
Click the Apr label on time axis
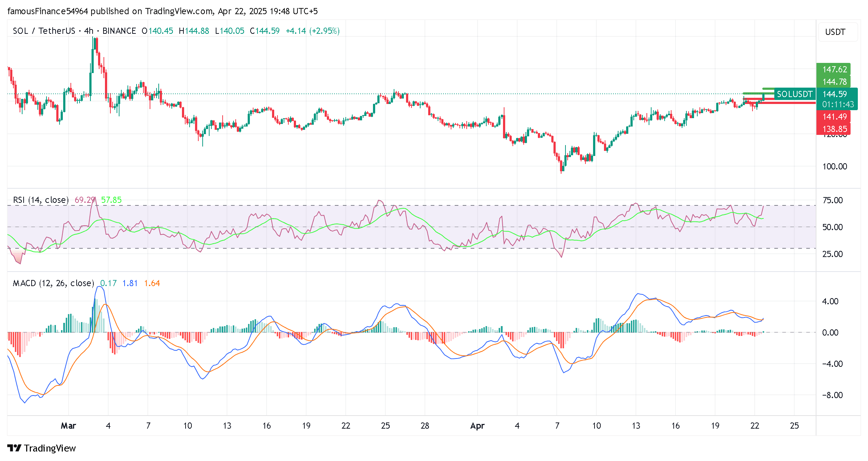pos(477,426)
